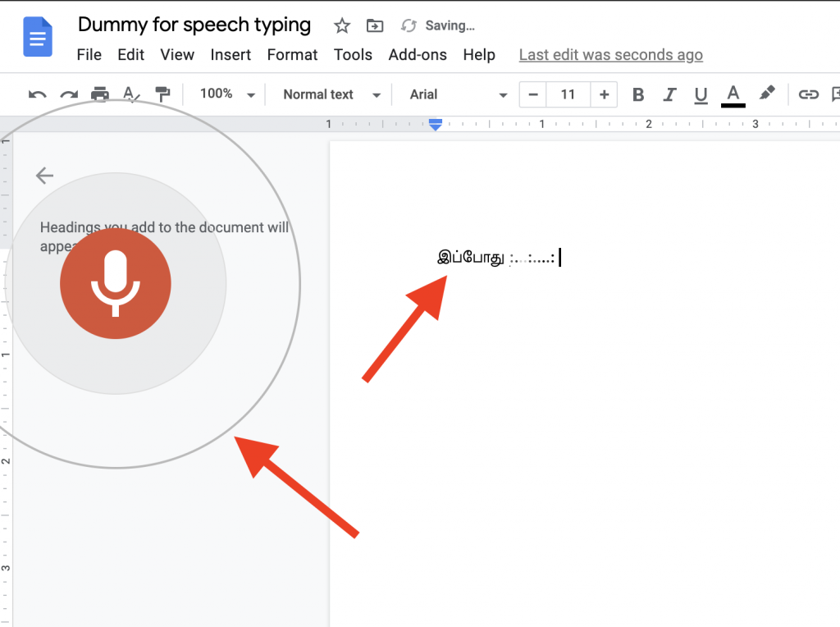The image size is (840, 627).
Task: Toggle Italic formatting
Action: (x=669, y=95)
